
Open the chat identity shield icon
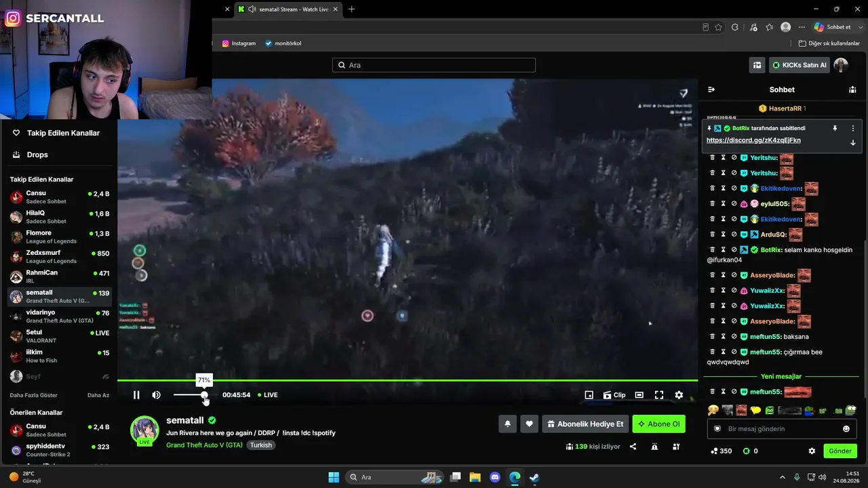pos(717,429)
